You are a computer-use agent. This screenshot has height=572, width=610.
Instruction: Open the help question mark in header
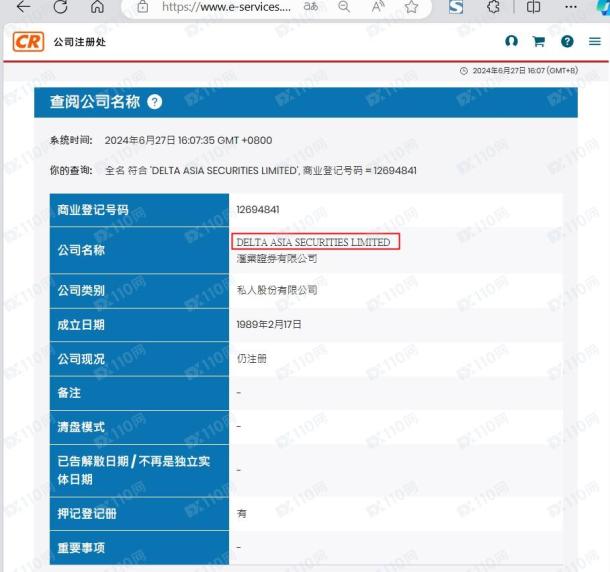(x=567, y=41)
